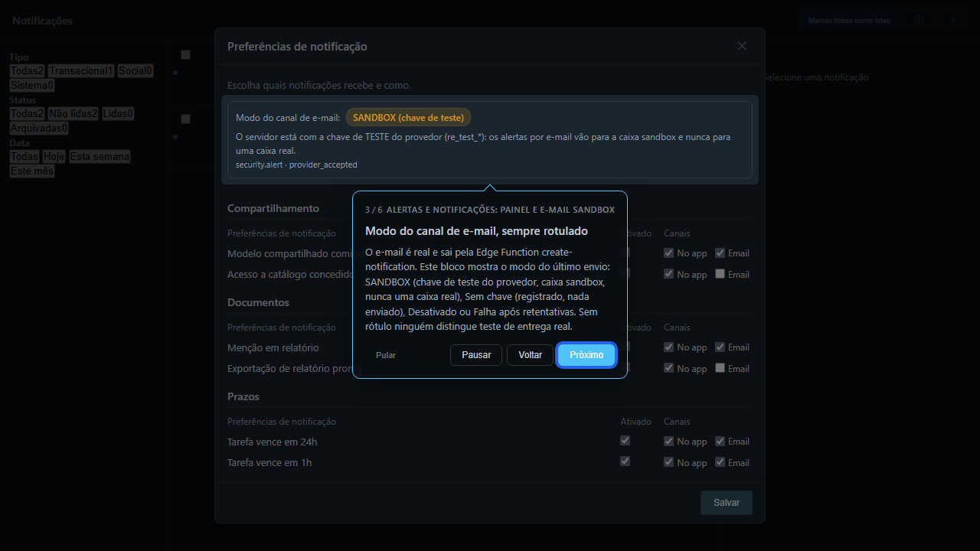Viewport: 980px width, 551px height.
Task: Toggle Ativado for Tarefa vence em 1h
Action: (x=626, y=461)
